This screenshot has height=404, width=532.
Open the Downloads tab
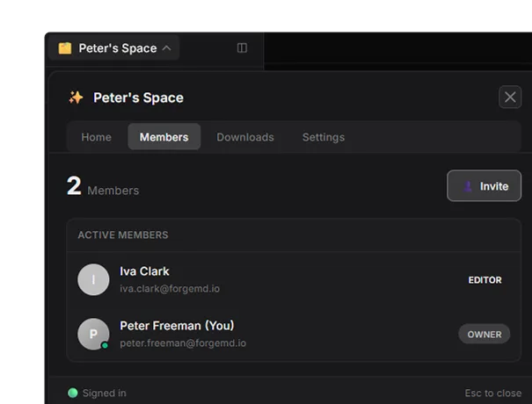[x=245, y=137]
